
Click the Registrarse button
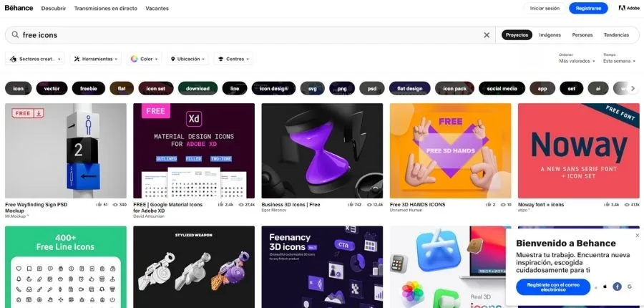coord(588,8)
